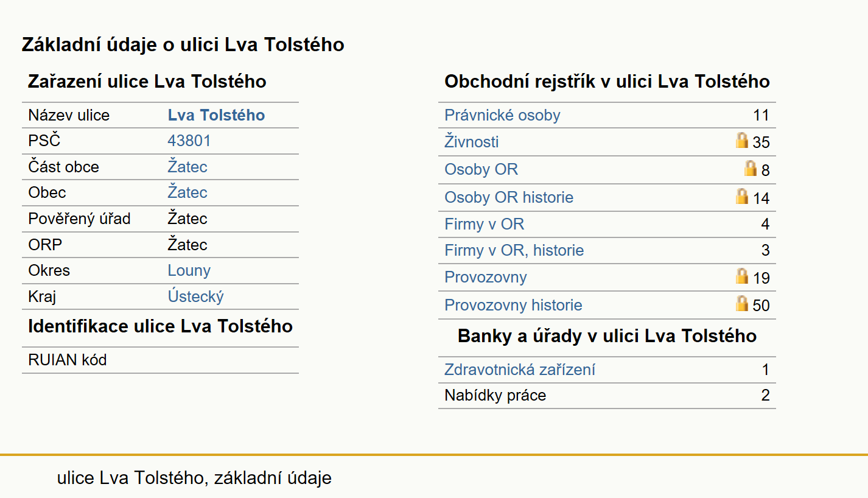Open the Osoby OR link

click(481, 169)
